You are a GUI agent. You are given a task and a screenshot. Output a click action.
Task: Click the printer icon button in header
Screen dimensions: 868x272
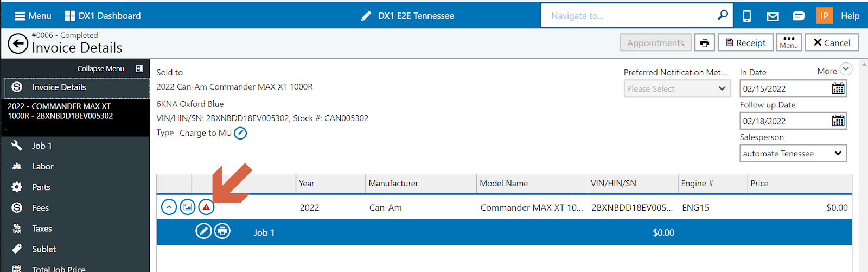pyautogui.click(x=704, y=43)
